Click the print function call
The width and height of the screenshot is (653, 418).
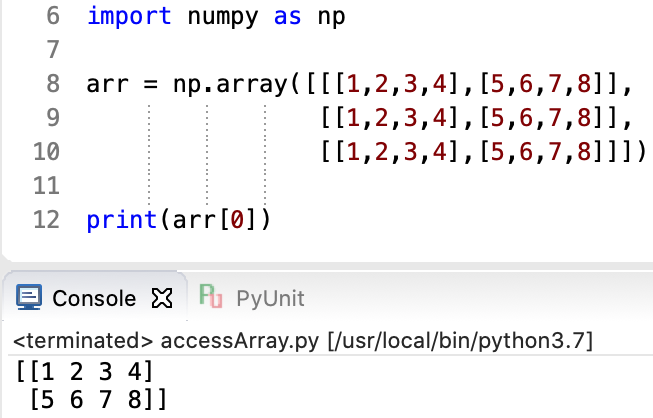tap(116, 218)
